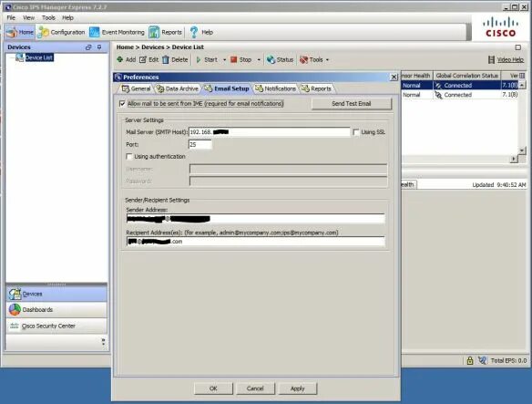Image resolution: width=532 pixels, height=404 pixels.
Task: Open Dashboards in the navigation pane
Action: 56,310
